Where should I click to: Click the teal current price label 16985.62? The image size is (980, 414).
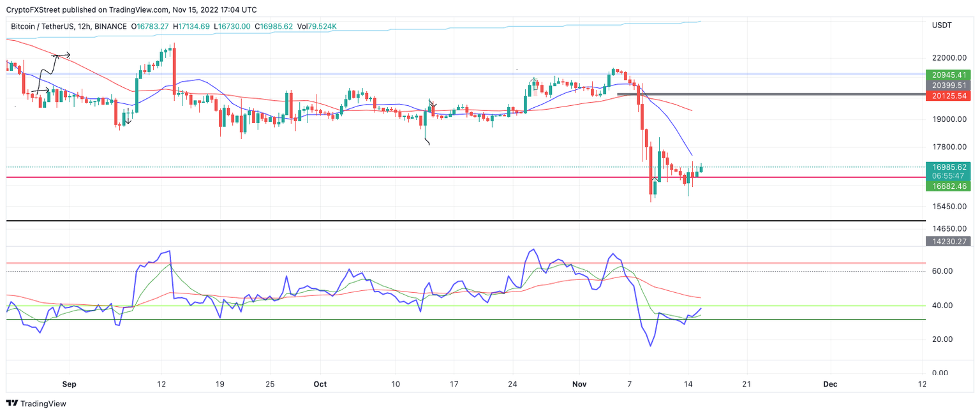click(x=951, y=166)
